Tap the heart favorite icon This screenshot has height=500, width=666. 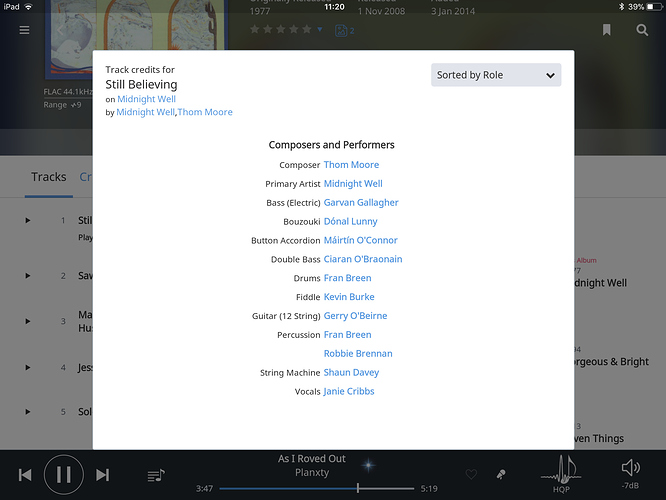[471, 474]
